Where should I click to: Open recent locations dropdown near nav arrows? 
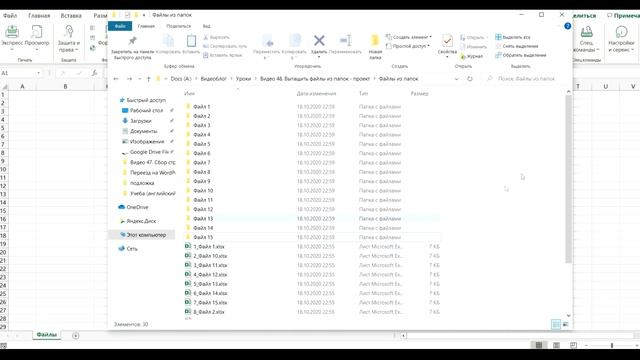tap(140, 79)
